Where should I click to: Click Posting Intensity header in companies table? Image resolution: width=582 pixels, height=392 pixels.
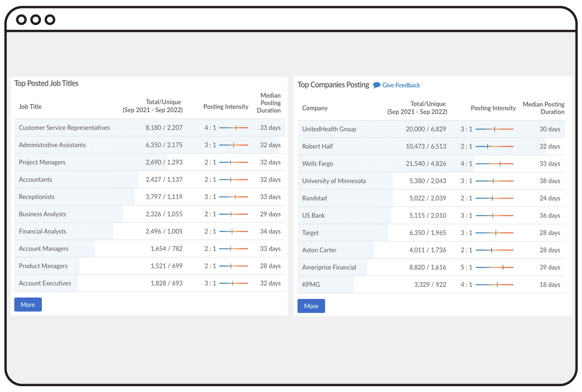coord(493,108)
